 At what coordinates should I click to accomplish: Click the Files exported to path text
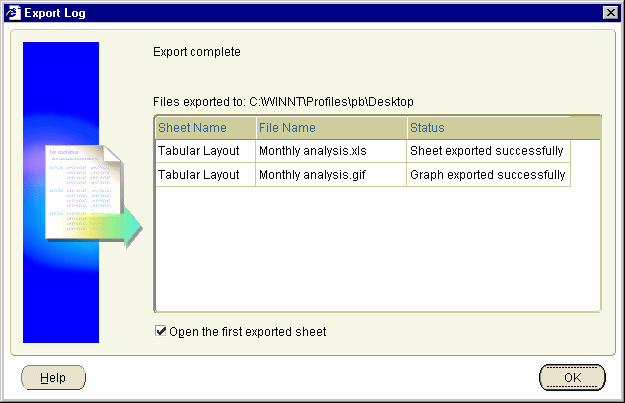(x=283, y=102)
